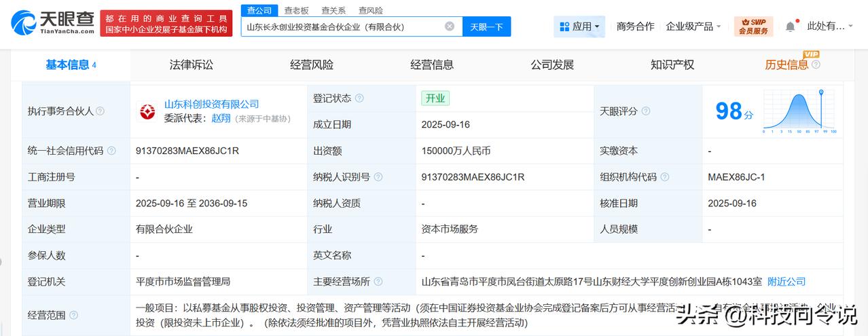This screenshot has width=868, height=336.
Task: Open the notification bell
Action: click(x=790, y=26)
